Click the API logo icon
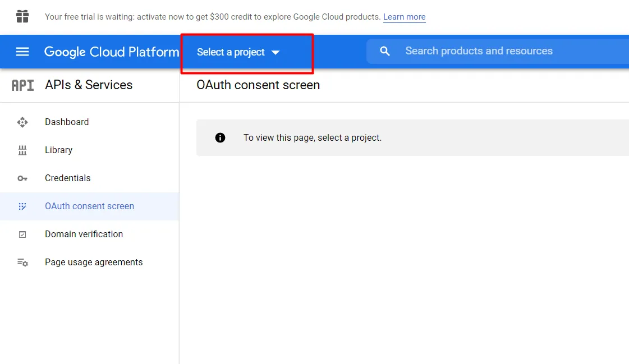The image size is (629, 364). pos(22,85)
